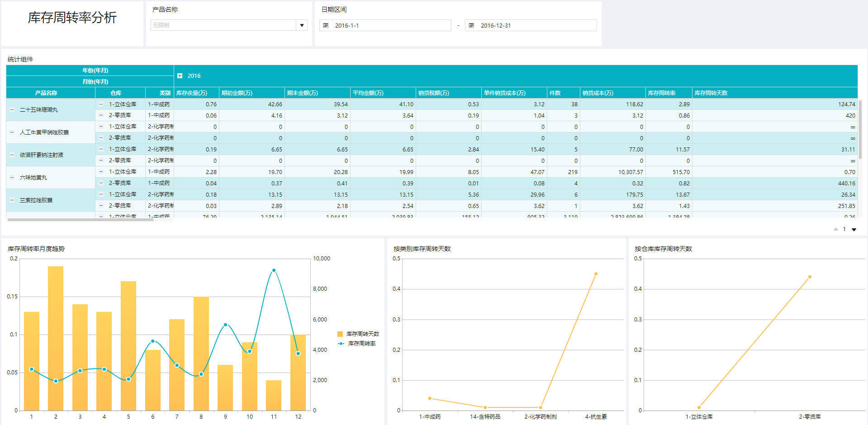Expand the 2016 year column group
Image resolution: width=868 pixels, height=425 pixels.
click(180, 76)
